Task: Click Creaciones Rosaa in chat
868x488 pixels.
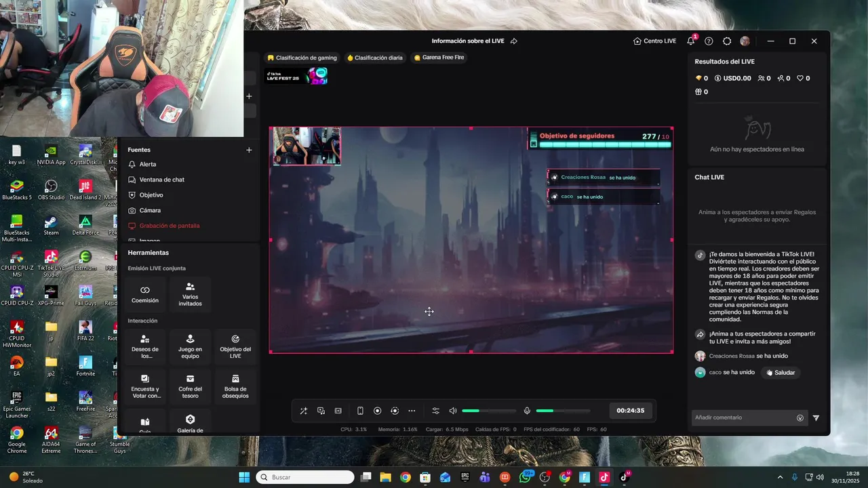Action: [732, 356]
